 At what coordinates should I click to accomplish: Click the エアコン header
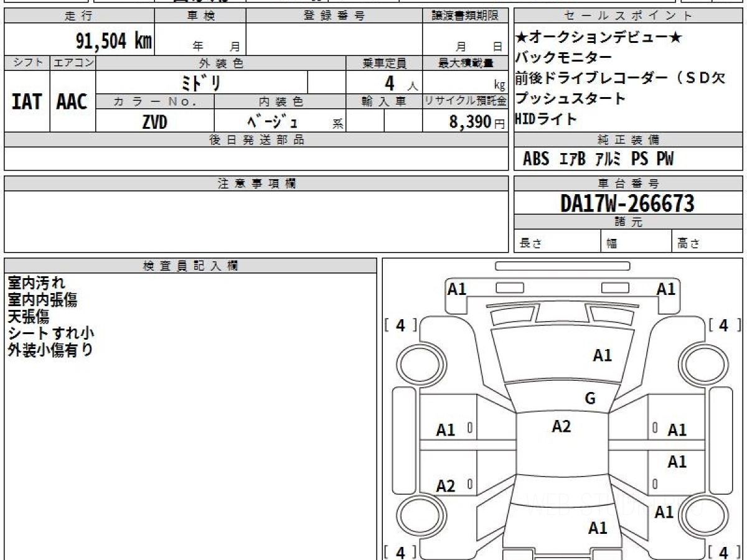(x=73, y=63)
